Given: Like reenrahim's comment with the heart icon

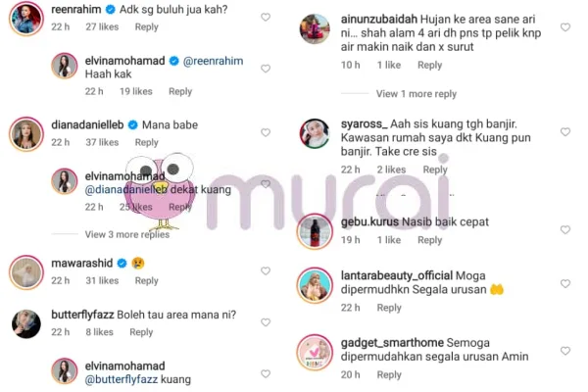Looking at the screenshot, I should (266, 17).
